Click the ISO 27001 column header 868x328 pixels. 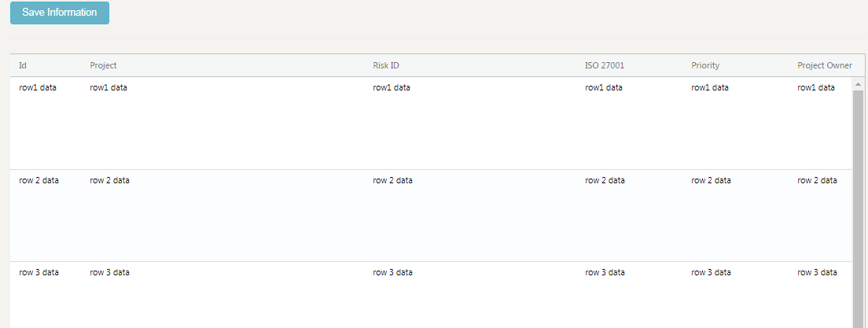(605, 65)
